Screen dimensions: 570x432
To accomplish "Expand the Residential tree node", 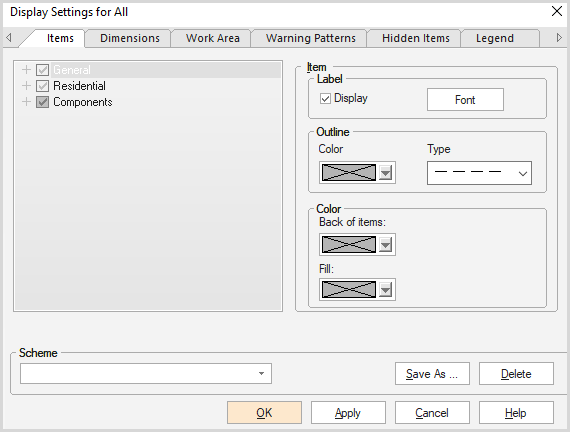I will 26,85.
